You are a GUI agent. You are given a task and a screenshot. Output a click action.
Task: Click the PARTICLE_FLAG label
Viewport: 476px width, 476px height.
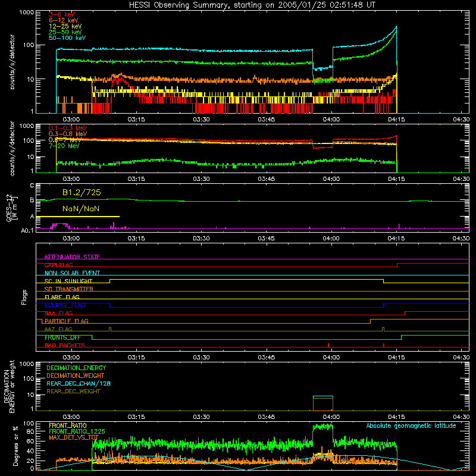67,321
